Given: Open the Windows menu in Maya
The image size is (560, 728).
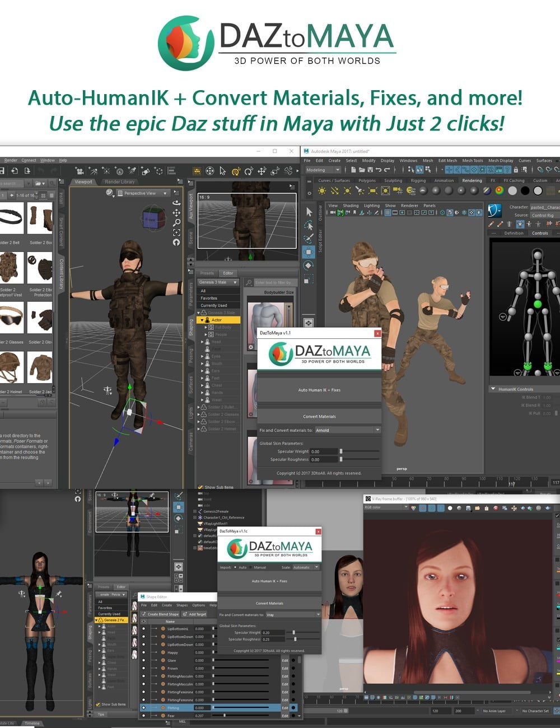Looking at the screenshot, I should pos(408,161).
